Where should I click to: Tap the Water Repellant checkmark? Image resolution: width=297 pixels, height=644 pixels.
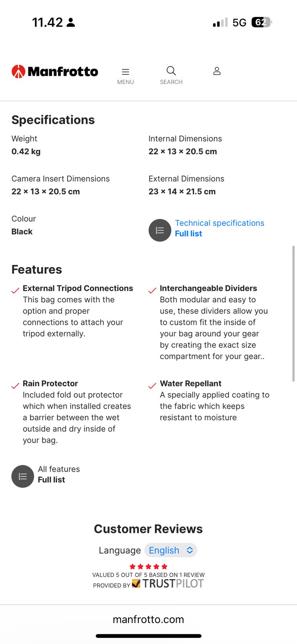pyautogui.click(x=152, y=386)
